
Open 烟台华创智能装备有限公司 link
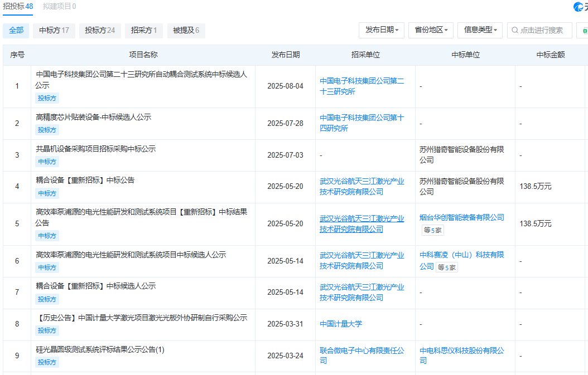(x=461, y=217)
